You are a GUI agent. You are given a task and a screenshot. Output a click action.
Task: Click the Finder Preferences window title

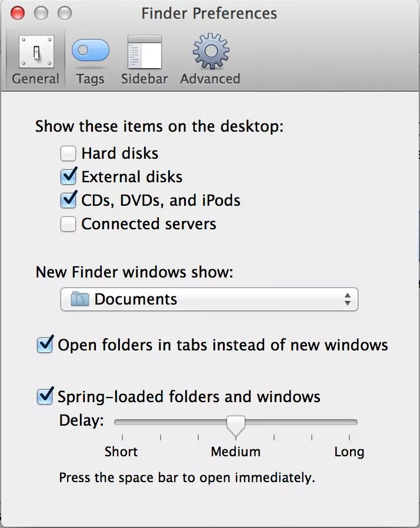pos(209,14)
